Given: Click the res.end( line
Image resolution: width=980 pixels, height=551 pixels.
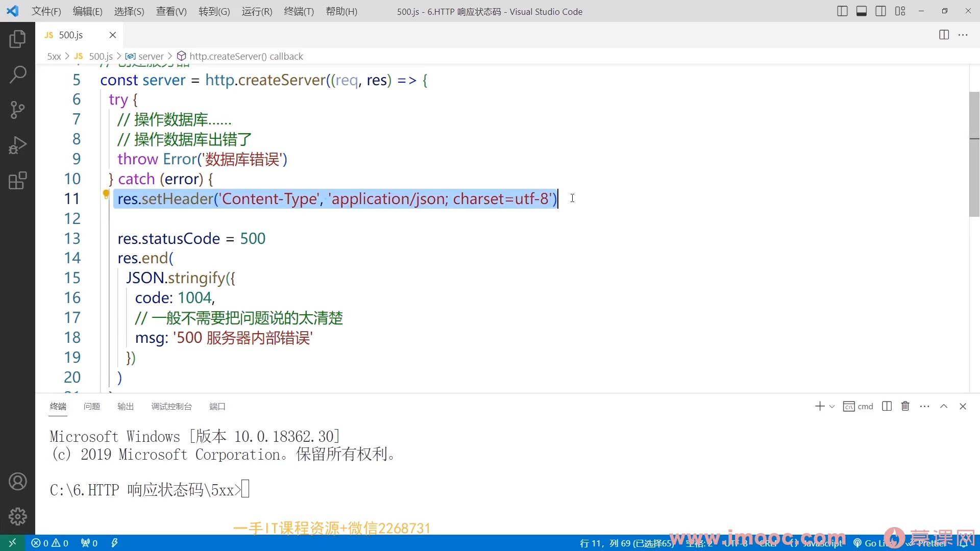Looking at the screenshot, I should [145, 258].
